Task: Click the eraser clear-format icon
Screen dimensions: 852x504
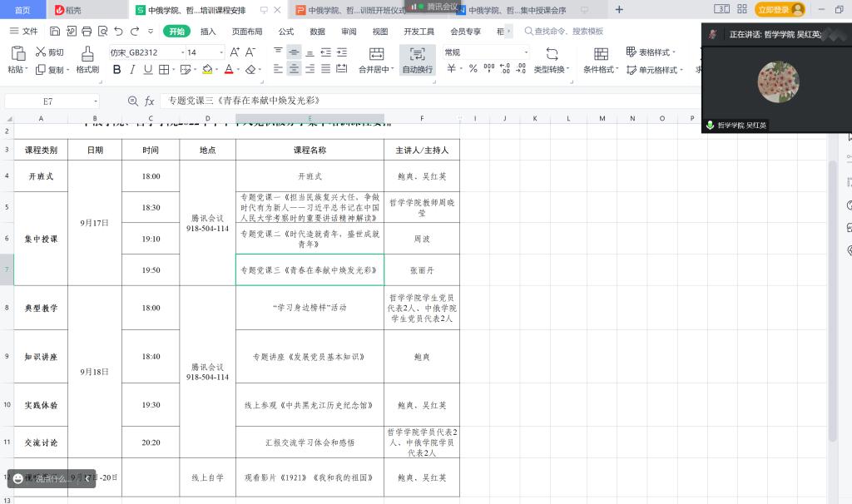Action: point(250,70)
